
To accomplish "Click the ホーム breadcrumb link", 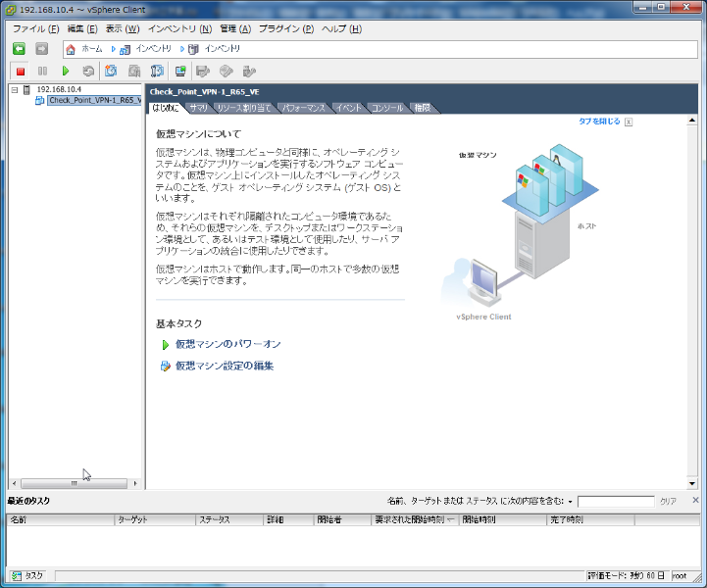I will tap(91, 49).
